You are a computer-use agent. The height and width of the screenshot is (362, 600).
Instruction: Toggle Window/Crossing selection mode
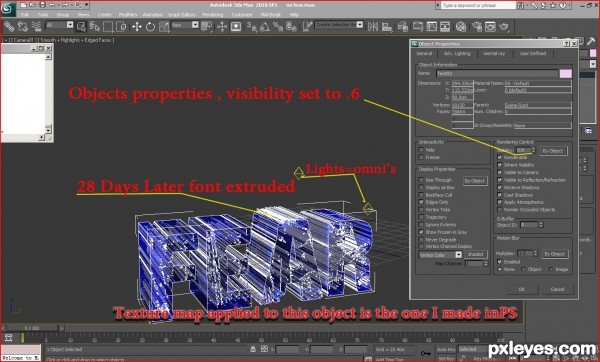(x=121, y=26)
